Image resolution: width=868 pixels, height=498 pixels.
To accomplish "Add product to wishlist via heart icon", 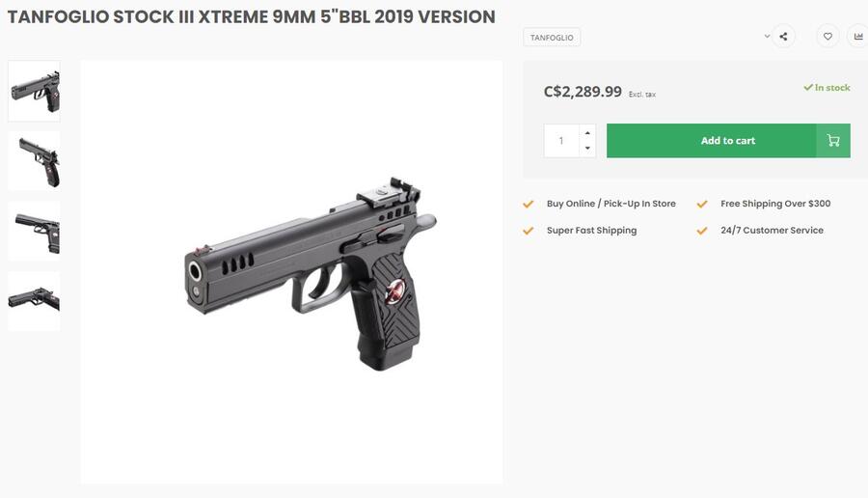I will click(x=827, y=38).
